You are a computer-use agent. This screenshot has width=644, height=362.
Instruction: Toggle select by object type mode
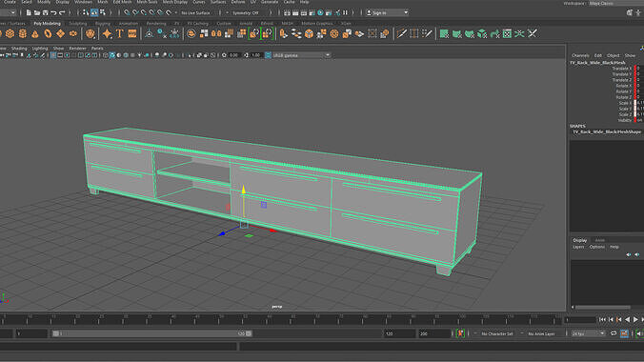coord(94,12)
